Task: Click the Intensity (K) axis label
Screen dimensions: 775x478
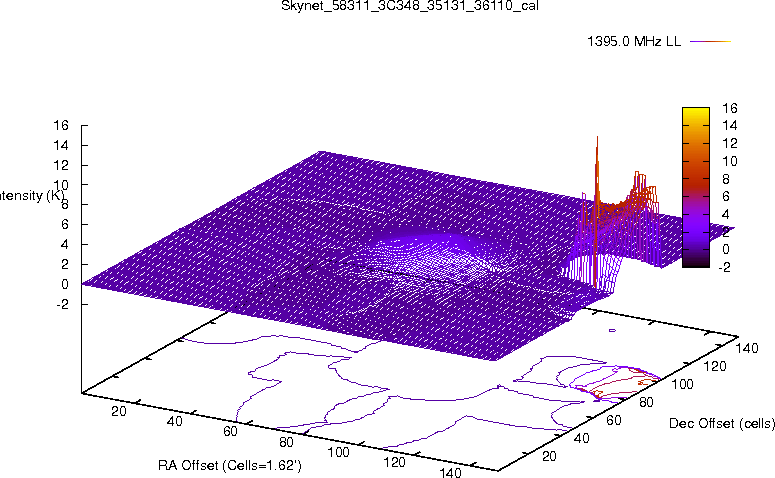Action: click(32, 196)
